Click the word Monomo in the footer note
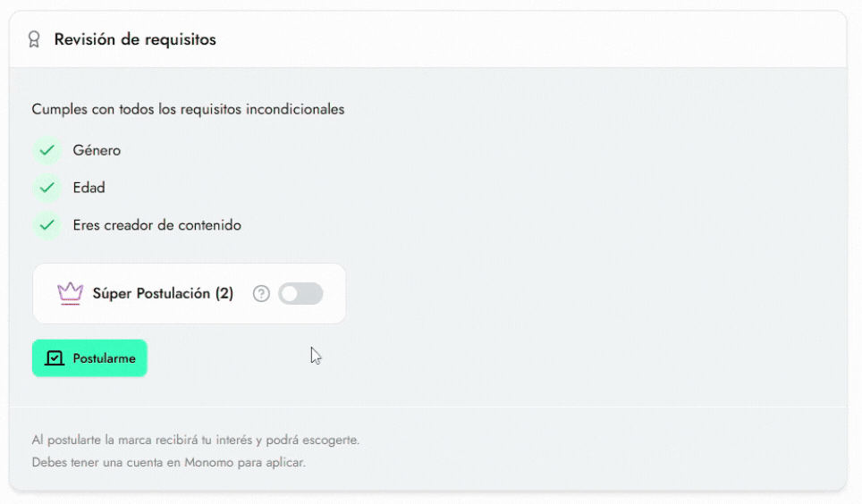Image resolution: width=862 pixels, height=504 pixels. coord(209,462)
